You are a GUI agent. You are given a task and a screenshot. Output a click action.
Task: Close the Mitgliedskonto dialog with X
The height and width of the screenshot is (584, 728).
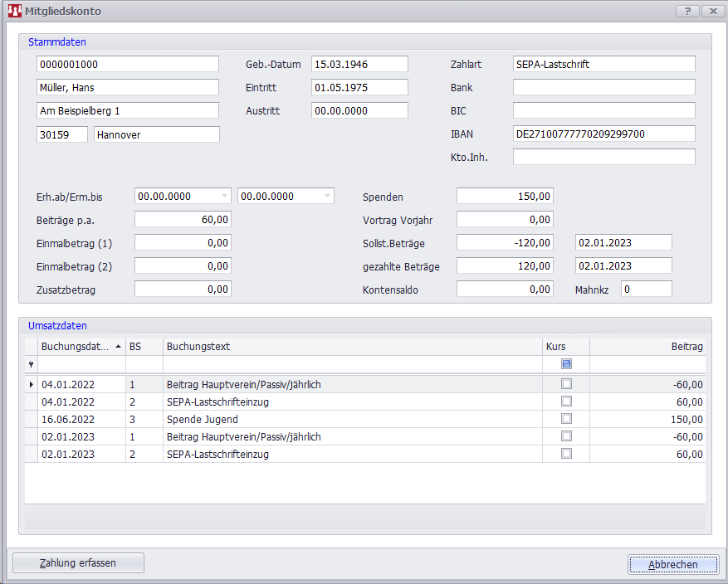click(711, 12)
